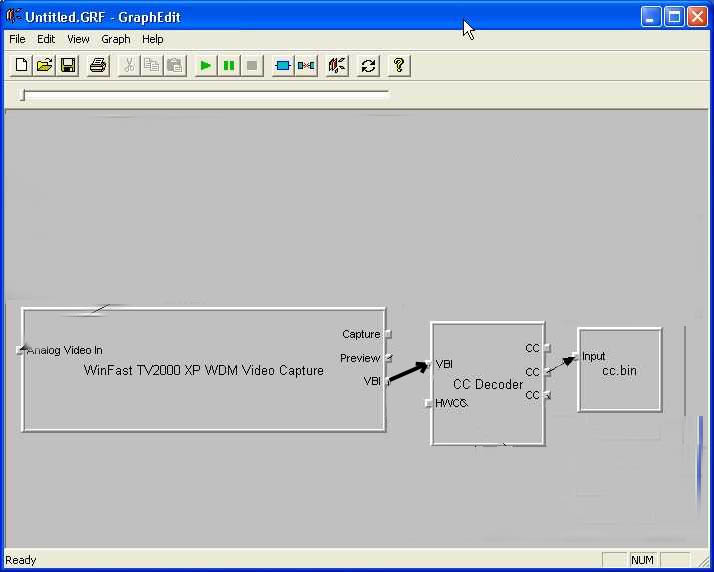Click the Copy toolbar icon
714x572 pixels.
(x=152, y=66)
